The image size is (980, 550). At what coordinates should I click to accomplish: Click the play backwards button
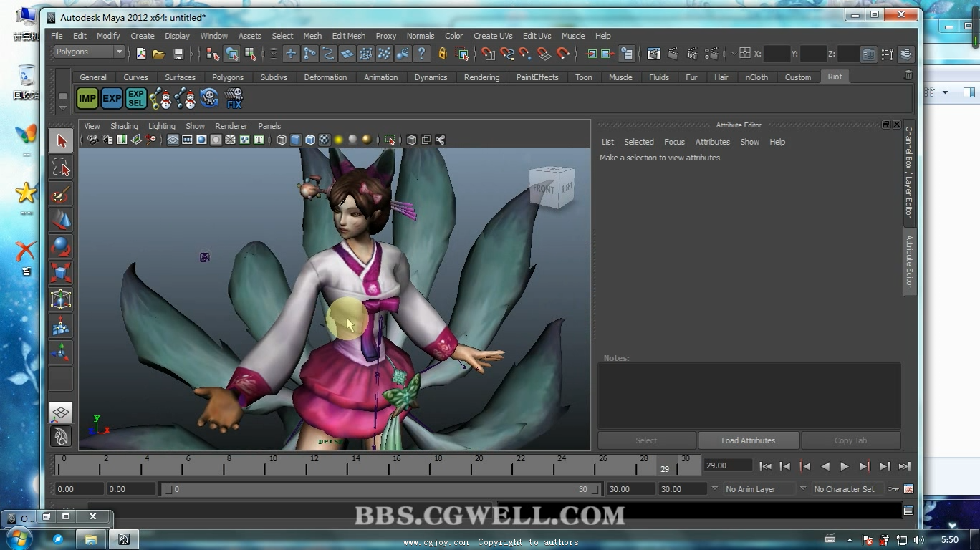click(825, 466)
